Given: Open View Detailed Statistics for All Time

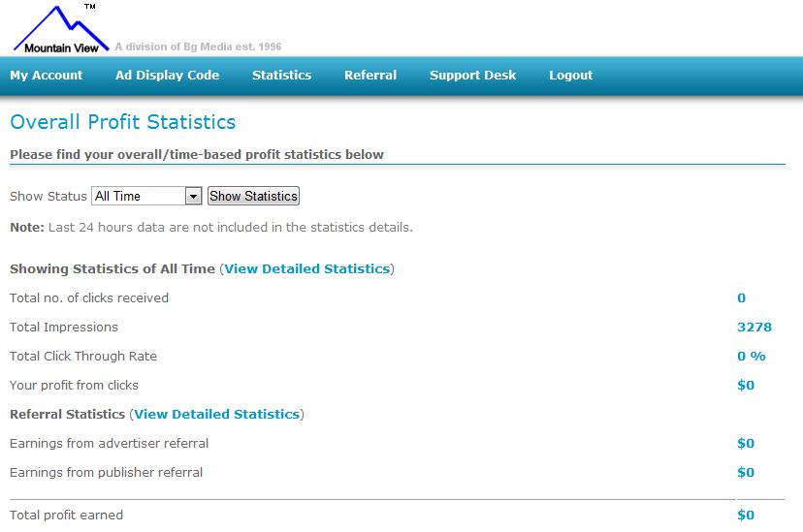Looking at the screenshot, I should pos(306,269).
